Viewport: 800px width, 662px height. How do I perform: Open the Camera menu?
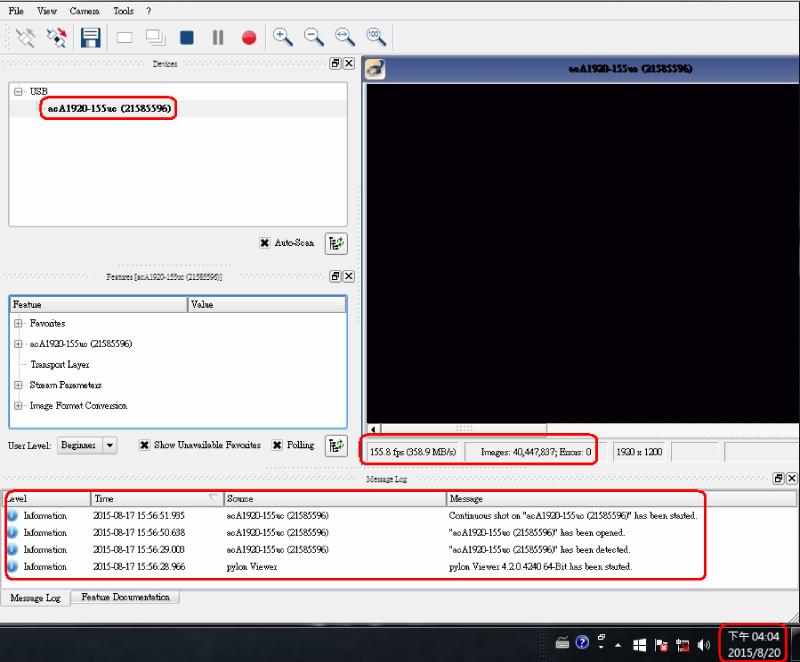(84, 11)
